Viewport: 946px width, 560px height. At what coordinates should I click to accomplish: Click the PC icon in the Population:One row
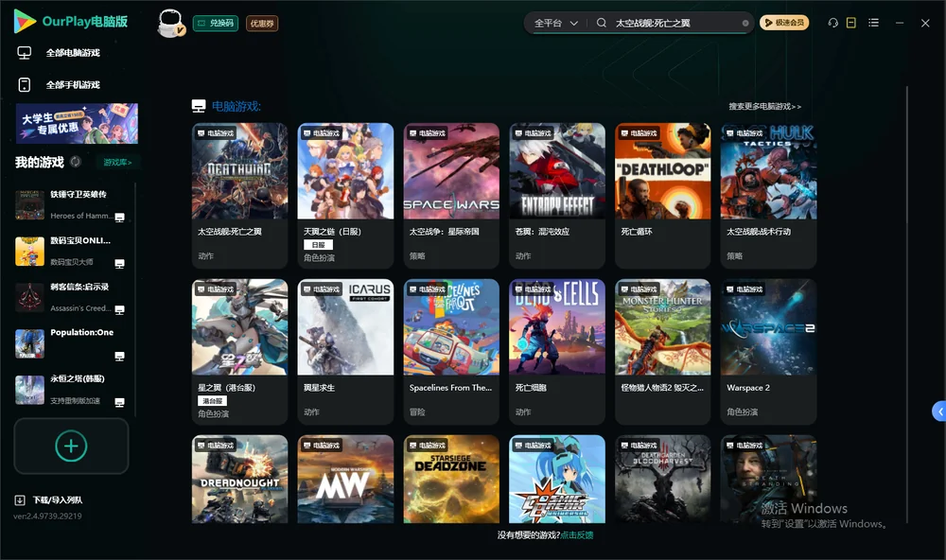point(119,356)
